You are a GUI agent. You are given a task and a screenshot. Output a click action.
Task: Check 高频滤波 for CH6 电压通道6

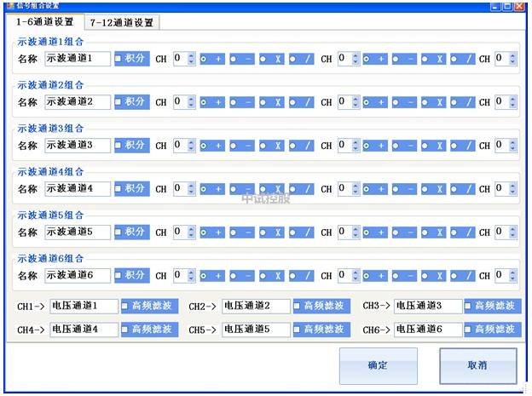tap(469, 329)
